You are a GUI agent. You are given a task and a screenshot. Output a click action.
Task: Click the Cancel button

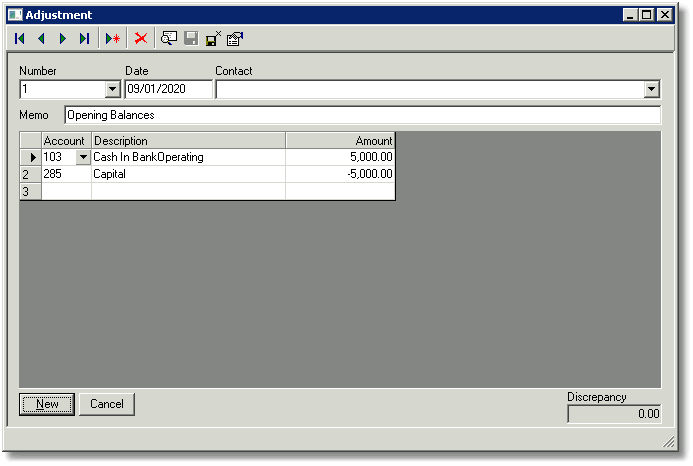click(x=107, y=404)
